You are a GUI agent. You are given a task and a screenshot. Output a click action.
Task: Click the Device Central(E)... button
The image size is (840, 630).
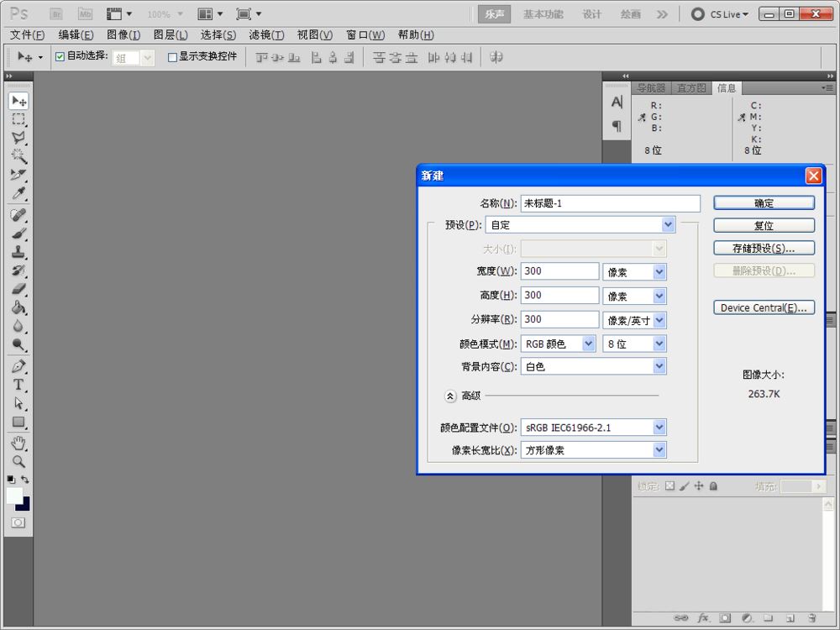764,307
